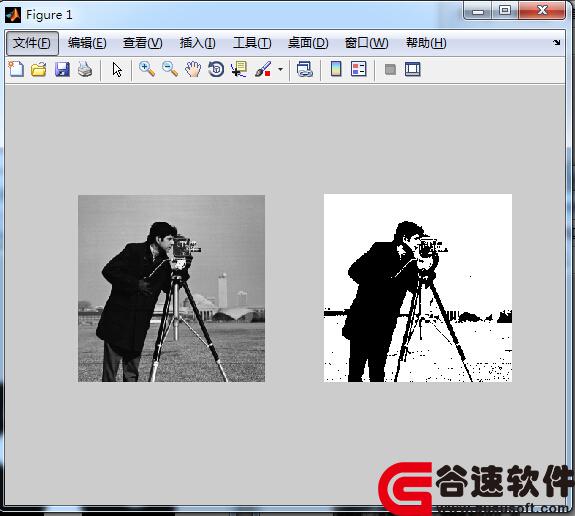Click the binarized black-and-white cameraman image

pos(418,288)
